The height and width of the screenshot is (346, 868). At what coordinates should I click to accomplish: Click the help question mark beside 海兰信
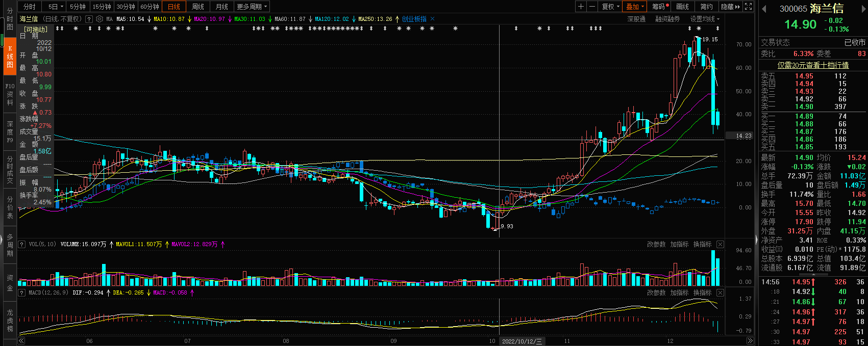point(89,19)
